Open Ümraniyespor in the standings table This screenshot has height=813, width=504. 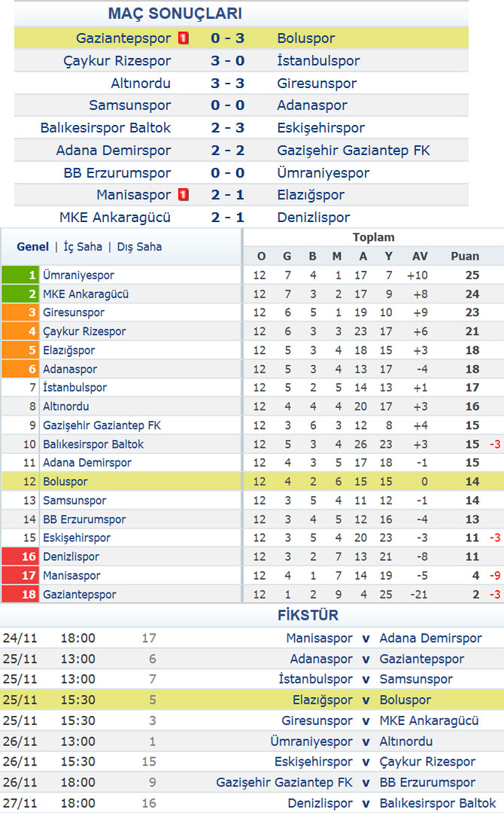coord(78,275)
